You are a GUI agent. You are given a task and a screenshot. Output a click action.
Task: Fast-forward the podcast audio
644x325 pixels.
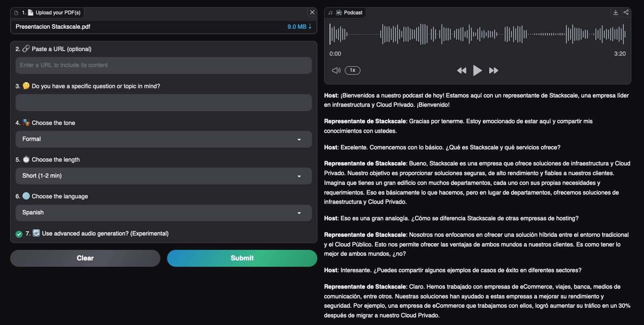[x=493, y=70]
